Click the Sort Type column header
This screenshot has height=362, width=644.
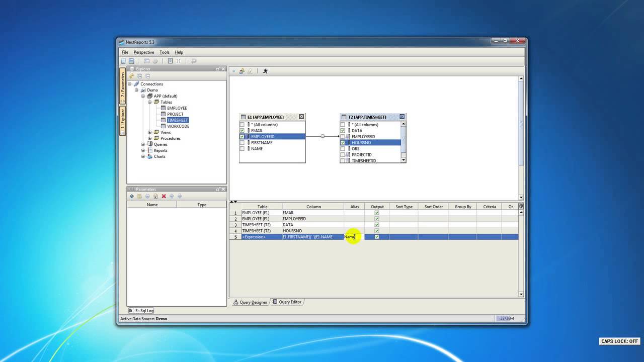pyautogui.click(x=404, y=207)
